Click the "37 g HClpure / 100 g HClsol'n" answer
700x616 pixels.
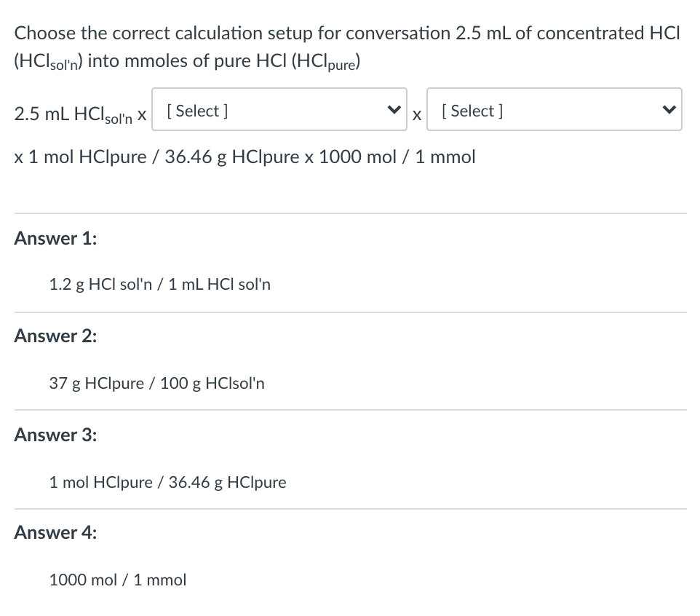click(x=156, y=383)
